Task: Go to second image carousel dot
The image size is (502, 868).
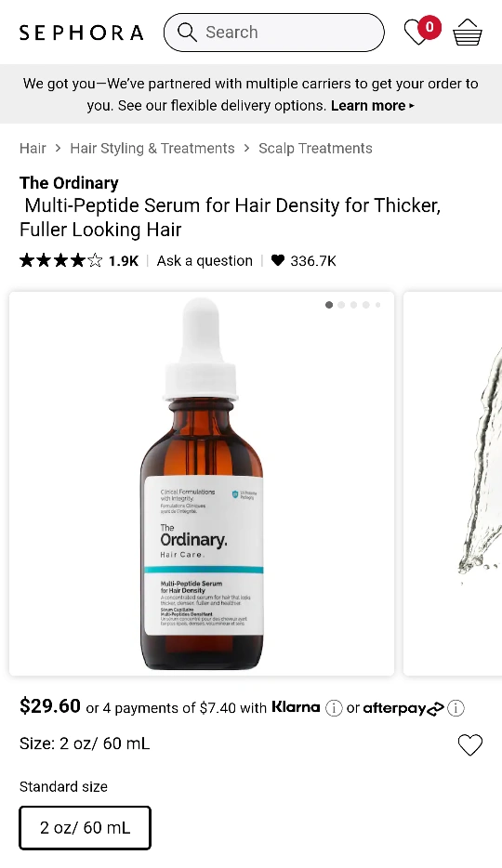Action: [x=341, y=305]
